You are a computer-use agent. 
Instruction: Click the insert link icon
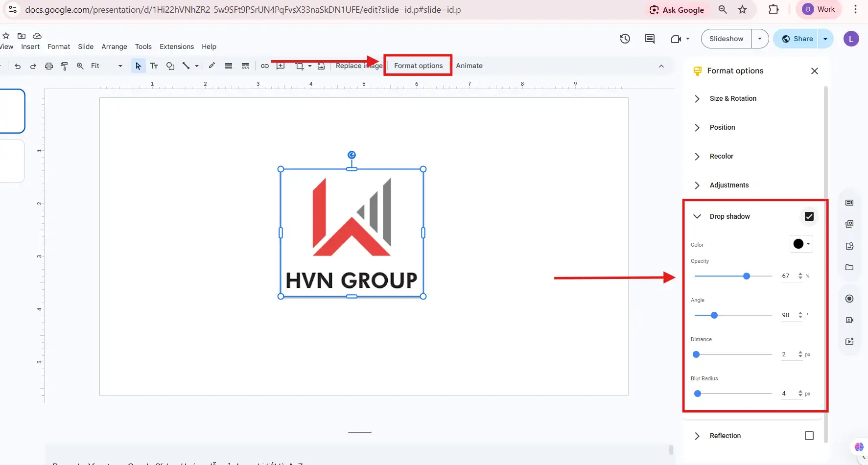pyautogui.click(x=264, y=66)
